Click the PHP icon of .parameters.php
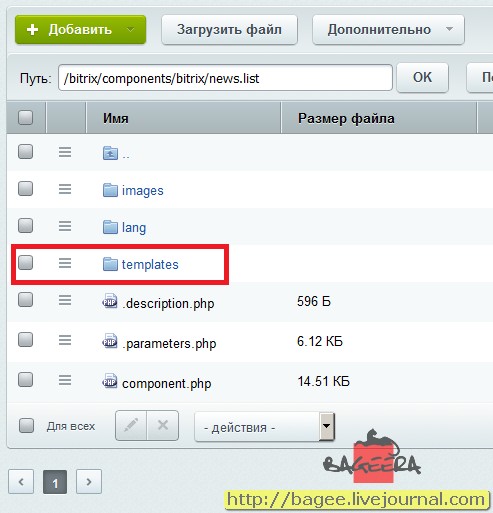Screen dimensions: 493x513 coord(110,341)
